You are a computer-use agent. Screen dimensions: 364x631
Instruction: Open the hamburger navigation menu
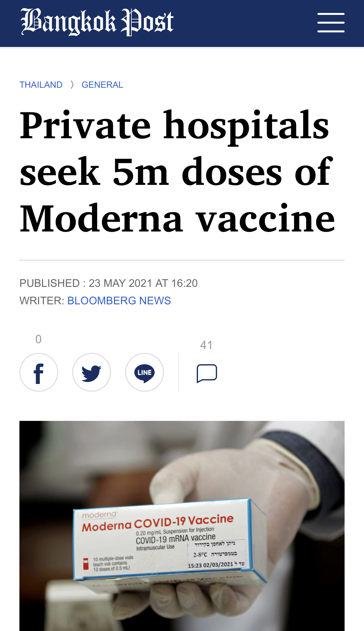331,23
